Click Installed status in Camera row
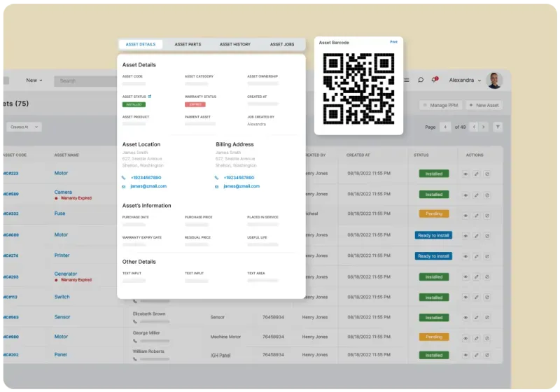This screenshot has width=560, height=392. click(x=434, y=195)
